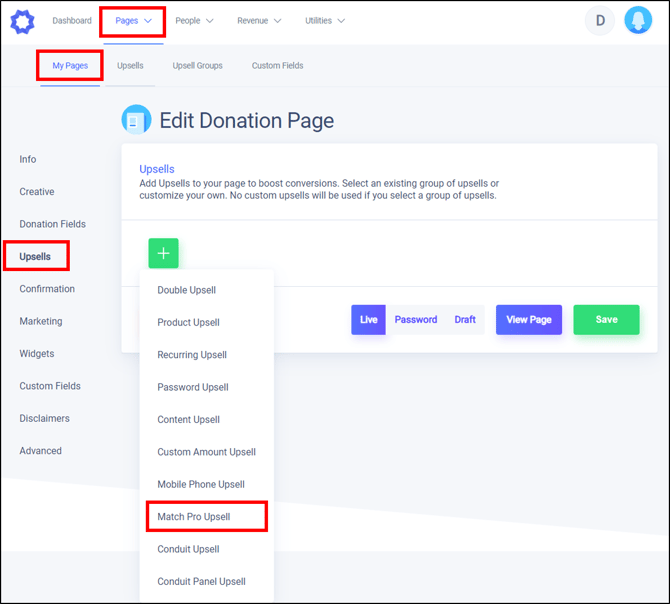The height and width of the screenshot is (604, 670).
Task: Open the My Pages tab
Action: click(x=70, y=66)
